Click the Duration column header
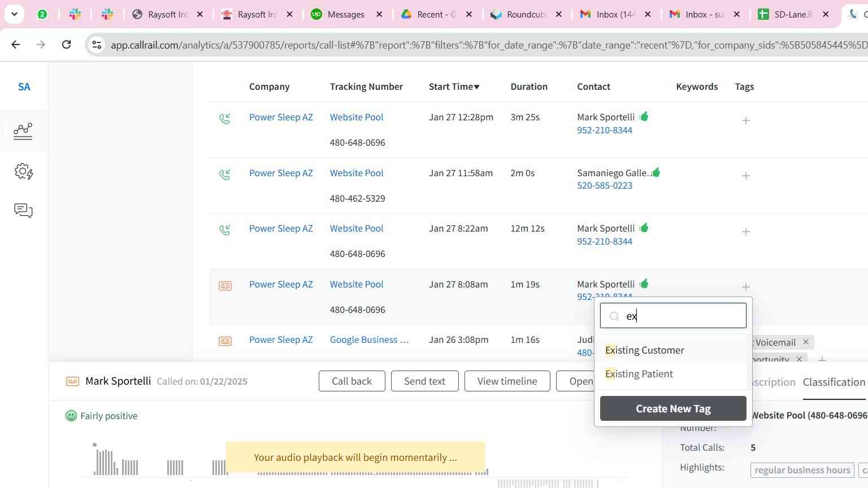This screenshot has height=488, width=868. 529,86
